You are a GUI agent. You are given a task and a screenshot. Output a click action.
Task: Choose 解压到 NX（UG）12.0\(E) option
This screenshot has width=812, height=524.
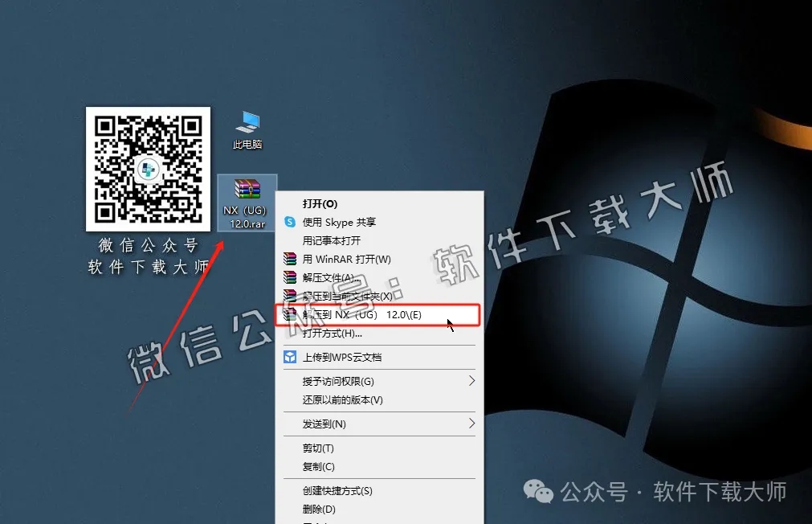click(363, 315)
